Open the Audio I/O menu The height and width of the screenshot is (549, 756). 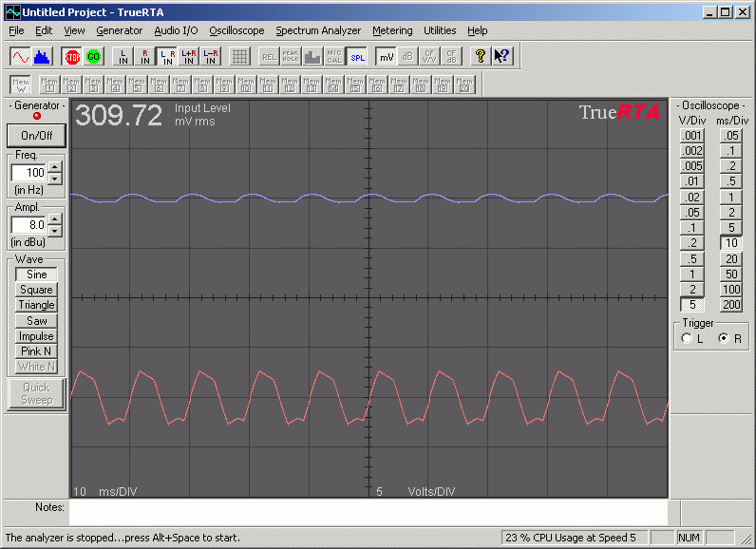pyautogui.click(x=176, y=30)
